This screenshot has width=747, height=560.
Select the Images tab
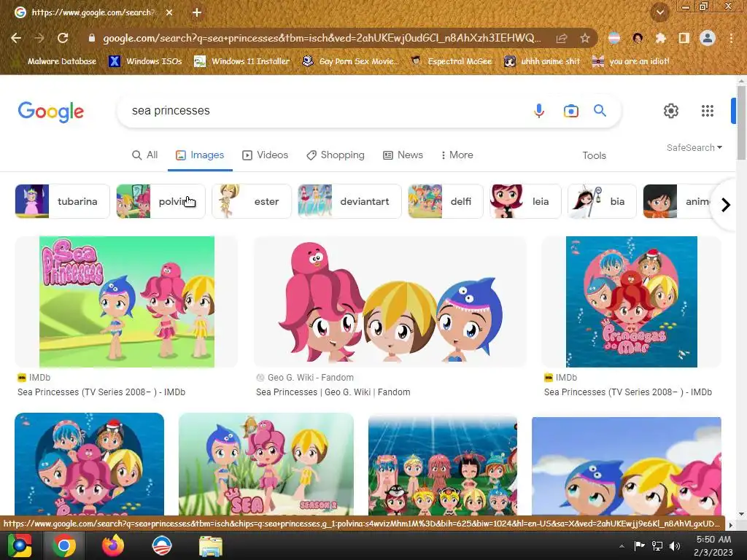pyautogui.click(x=200, y=155)
